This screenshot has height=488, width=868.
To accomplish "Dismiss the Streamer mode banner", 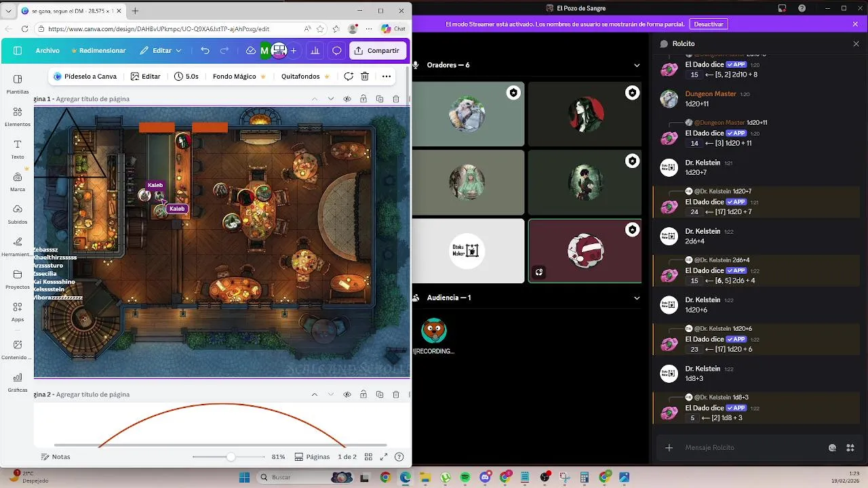I will click(855, 24).
